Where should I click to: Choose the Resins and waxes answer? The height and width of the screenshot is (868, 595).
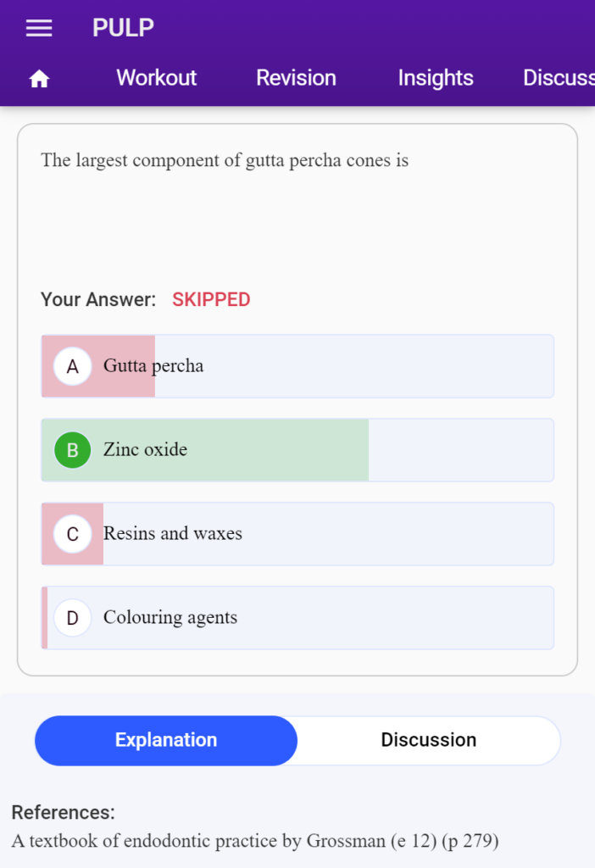297,534
